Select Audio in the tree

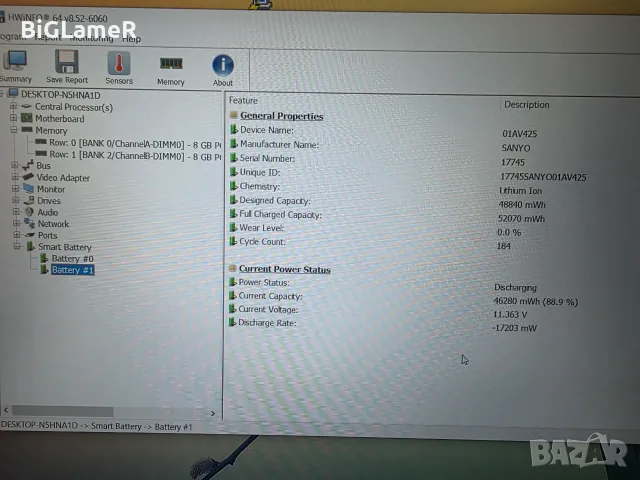click(48, 212)
